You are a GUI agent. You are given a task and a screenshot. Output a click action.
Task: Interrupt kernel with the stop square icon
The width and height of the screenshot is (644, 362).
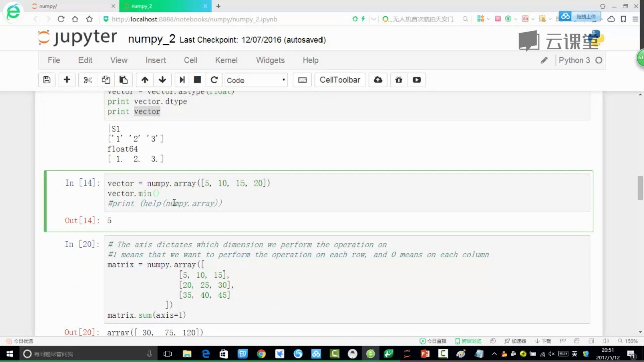pyautogui.click(x=198, y=80)
